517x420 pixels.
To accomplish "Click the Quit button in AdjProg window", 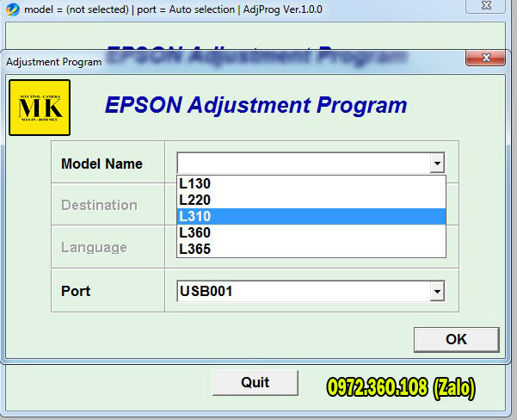I will [x=255, y=383].
